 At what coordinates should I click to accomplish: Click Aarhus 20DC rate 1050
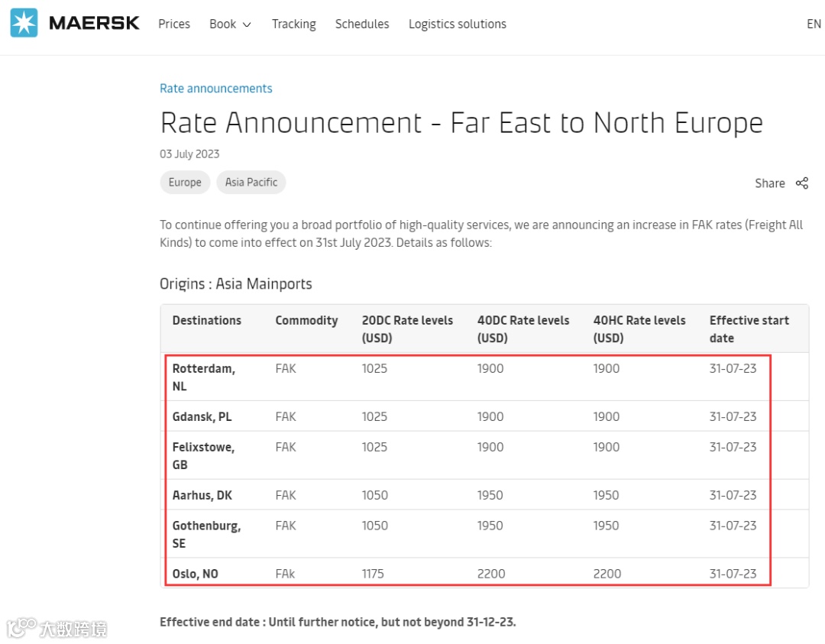pos(374,495)
